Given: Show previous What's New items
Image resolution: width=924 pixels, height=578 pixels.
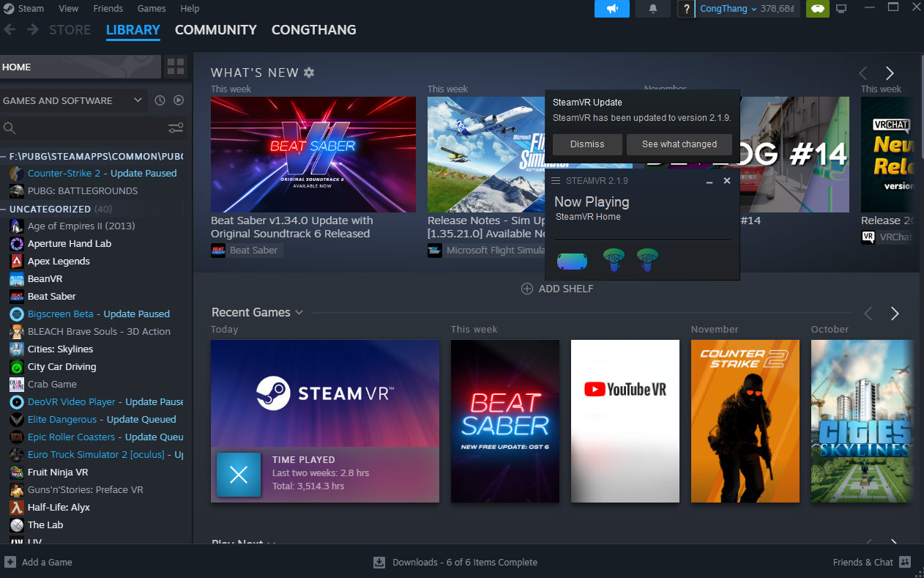Looking at the screenshot, I should click(x=862, y=73).
